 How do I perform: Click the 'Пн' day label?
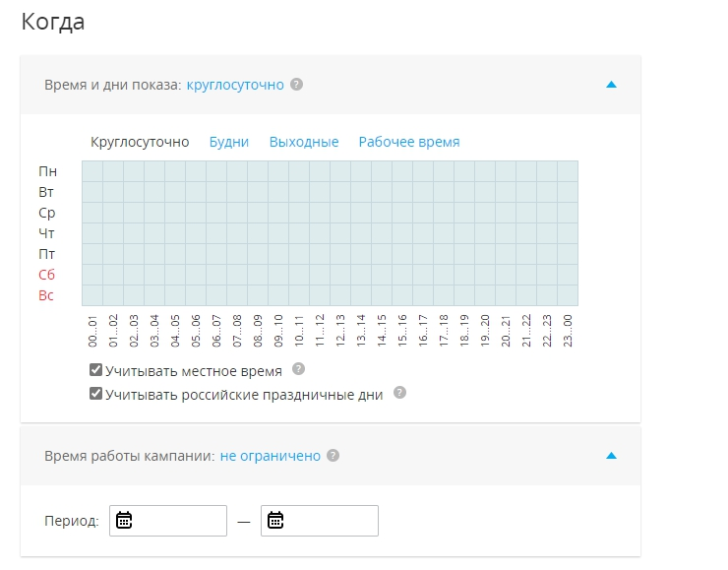coord(47,171)
